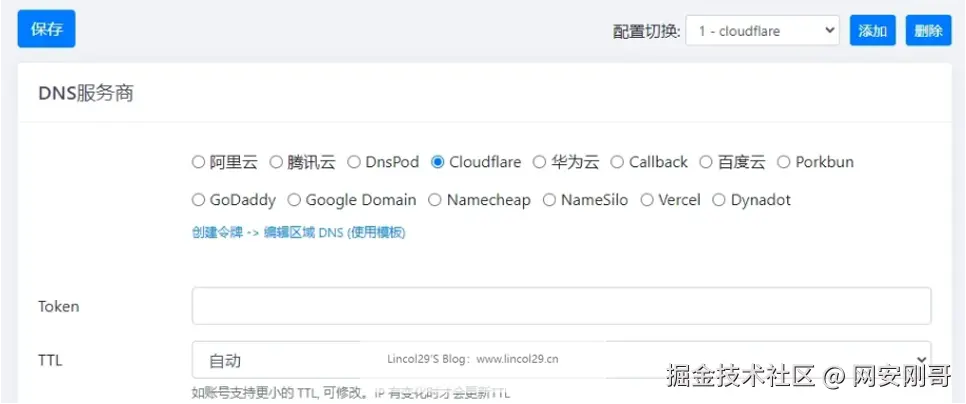Choose the Porkbun provider option

[x=783, y=163]
